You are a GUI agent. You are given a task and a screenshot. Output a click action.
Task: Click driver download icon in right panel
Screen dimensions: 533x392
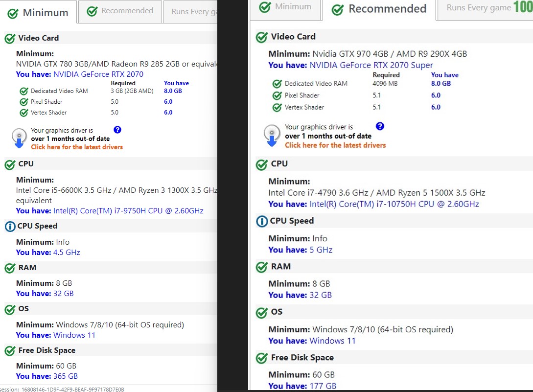[x=272, y=136]
